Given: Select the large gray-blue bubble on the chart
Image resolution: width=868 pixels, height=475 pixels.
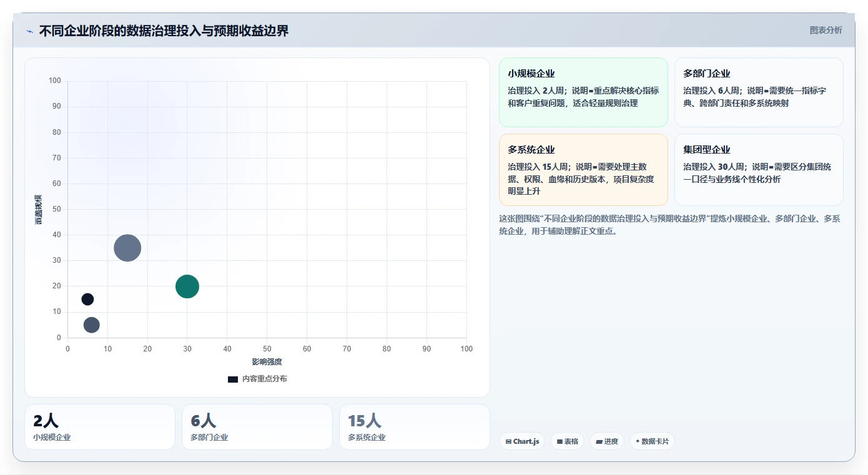Looking at the screenshot, I should (127, 248).
